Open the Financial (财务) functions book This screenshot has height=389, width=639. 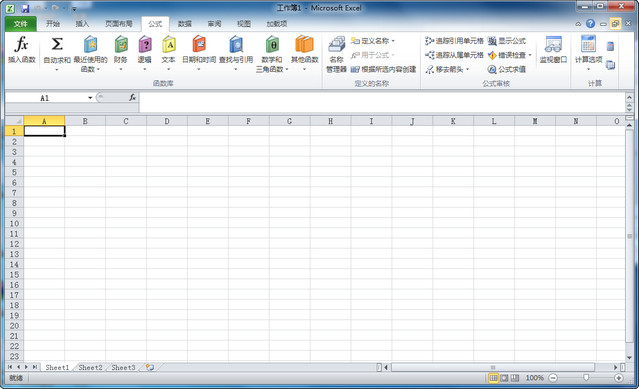(121, 54)
